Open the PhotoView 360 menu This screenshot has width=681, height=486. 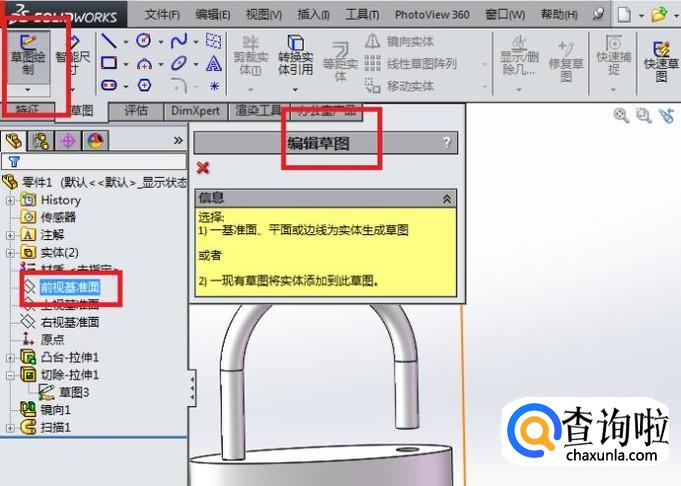point(432,15)
